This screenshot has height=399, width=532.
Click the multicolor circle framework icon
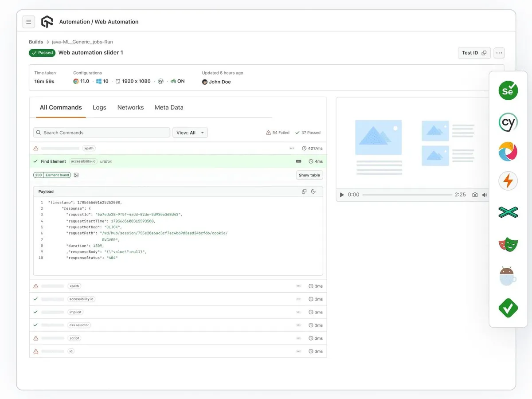point(508,152)
